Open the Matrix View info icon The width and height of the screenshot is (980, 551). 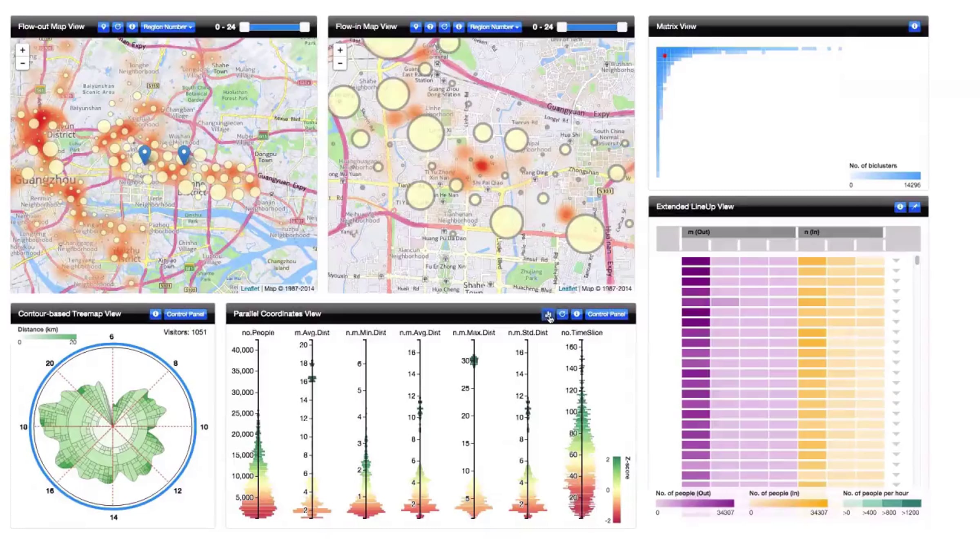pos(914,27)
